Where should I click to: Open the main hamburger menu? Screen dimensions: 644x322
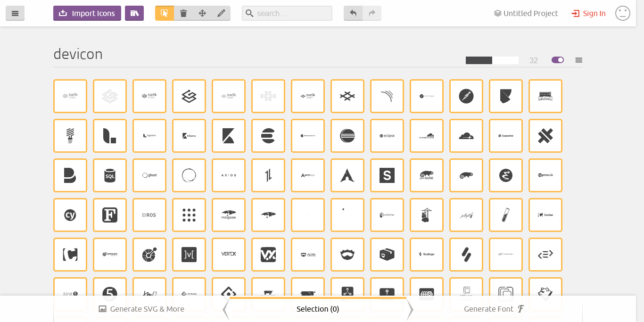(15, 13)
